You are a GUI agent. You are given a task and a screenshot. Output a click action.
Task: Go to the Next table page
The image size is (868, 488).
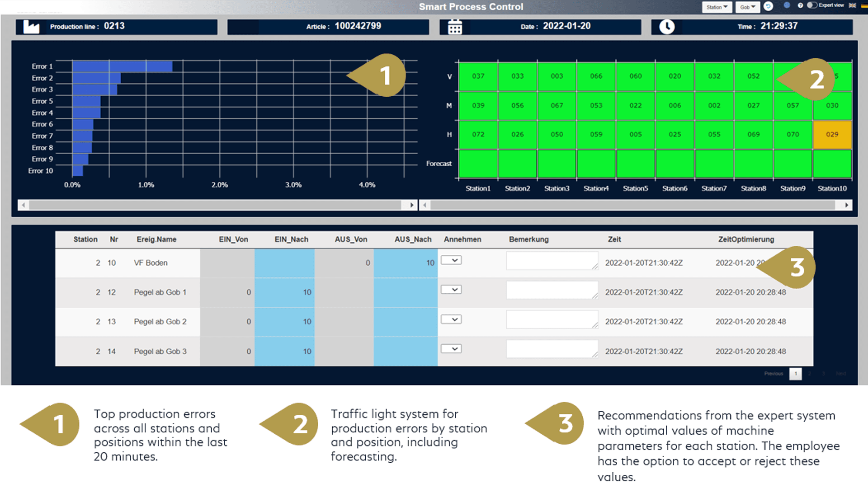[x=841, y=374]
